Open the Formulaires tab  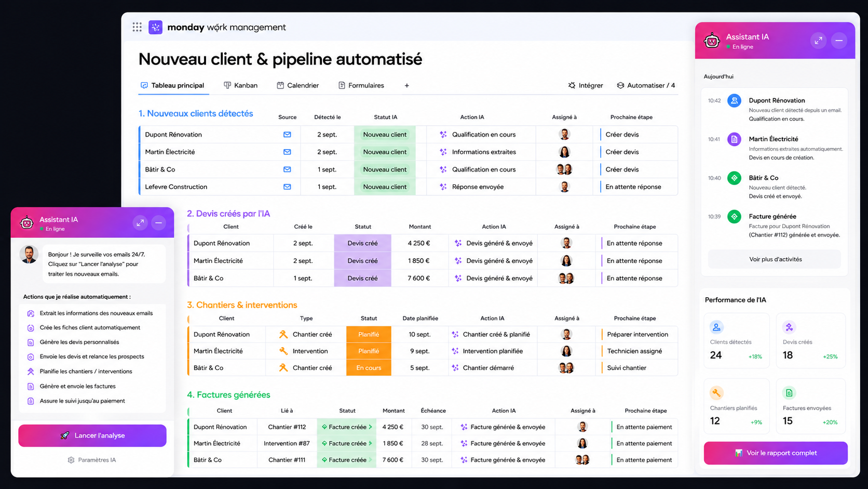pyautogui.click(x=361, y=85)
